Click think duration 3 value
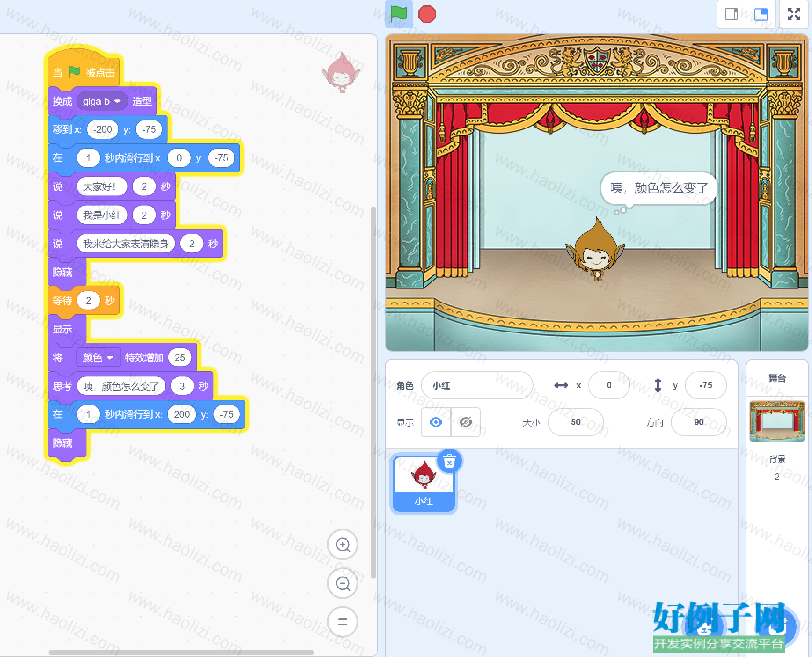Screen dimensions: 812x657 [182, 387]
